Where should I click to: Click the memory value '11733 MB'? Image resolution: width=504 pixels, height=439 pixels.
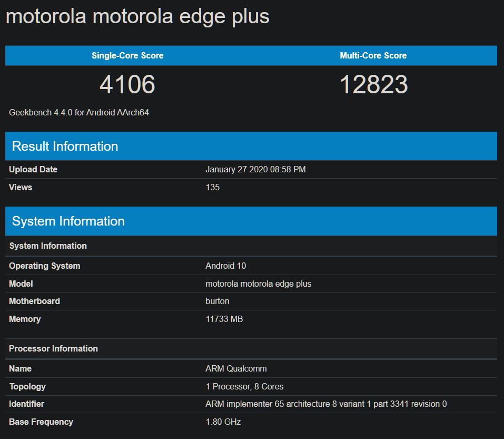tap(224, 319)
